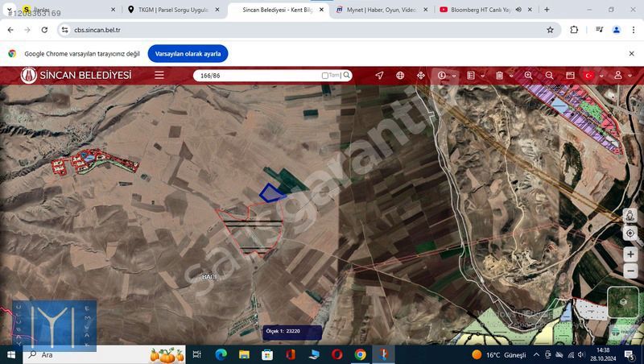Click the search magnifier icon in parcel search box

[x=347, y=75]
